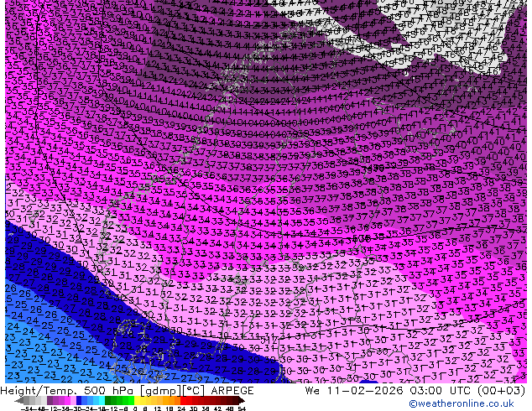The width and height of the screenshot is (532, 411).
Task: Click the "54" label at legend's right end
Action: 242,408
